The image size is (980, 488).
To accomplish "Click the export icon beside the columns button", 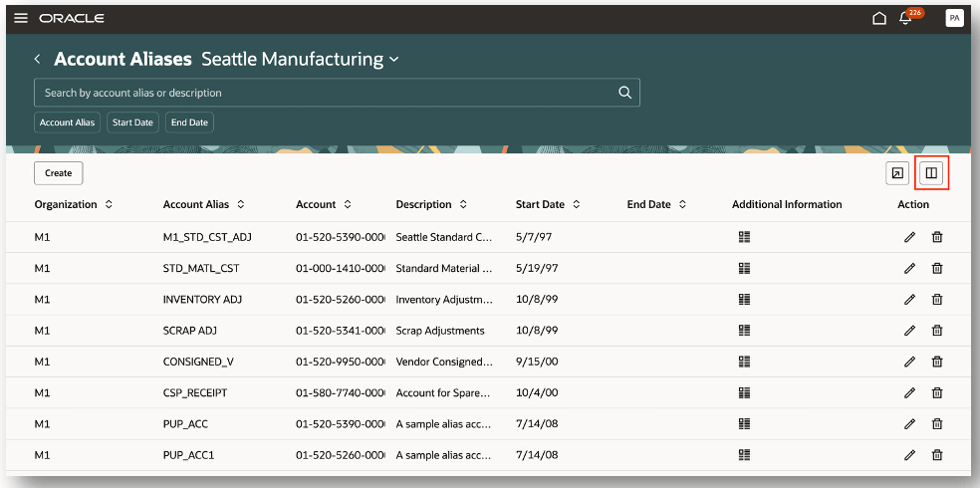I will tap(897, 173).
